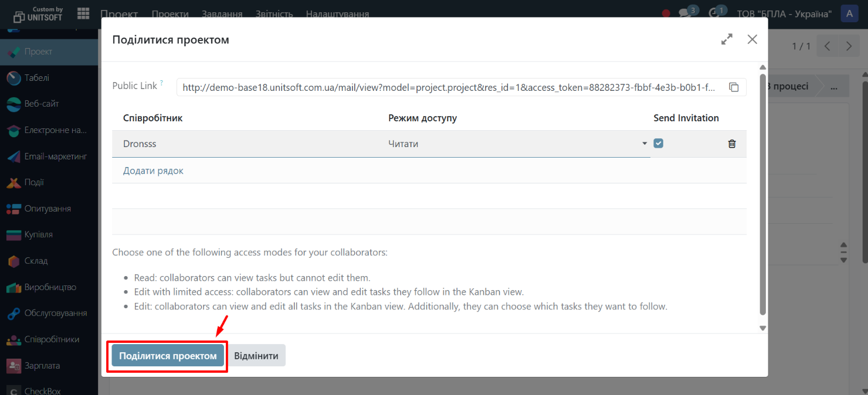Click the Відмінити button
This screenshot has height=395, width=868.
256,356
